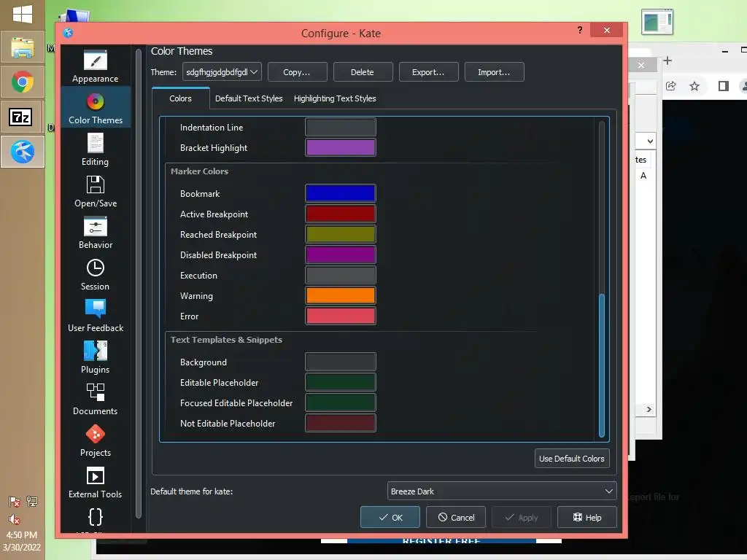Image resolution: width=747 pixels, height=560 pixels.
Task: Switch to the Colors tab
Action: coord(181,98)
